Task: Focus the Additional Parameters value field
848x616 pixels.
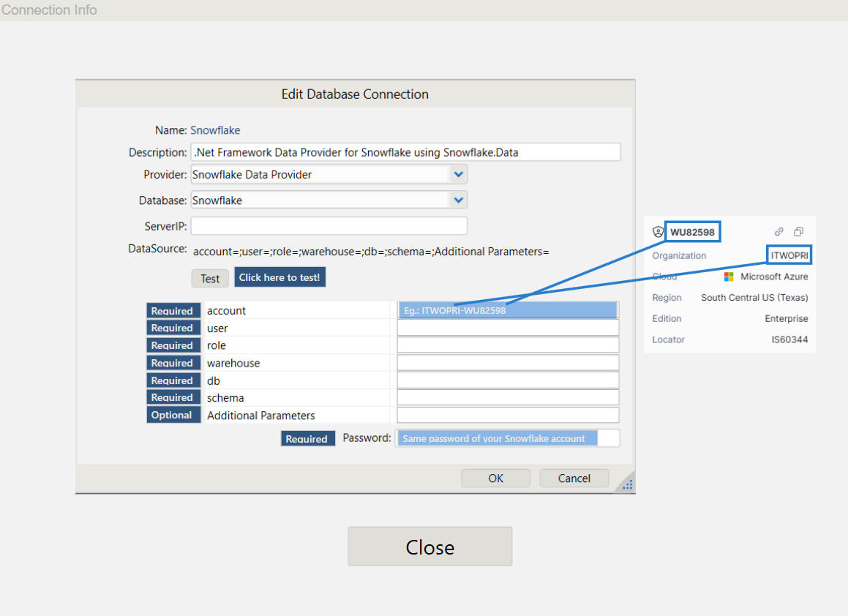Action: (508, 415)
